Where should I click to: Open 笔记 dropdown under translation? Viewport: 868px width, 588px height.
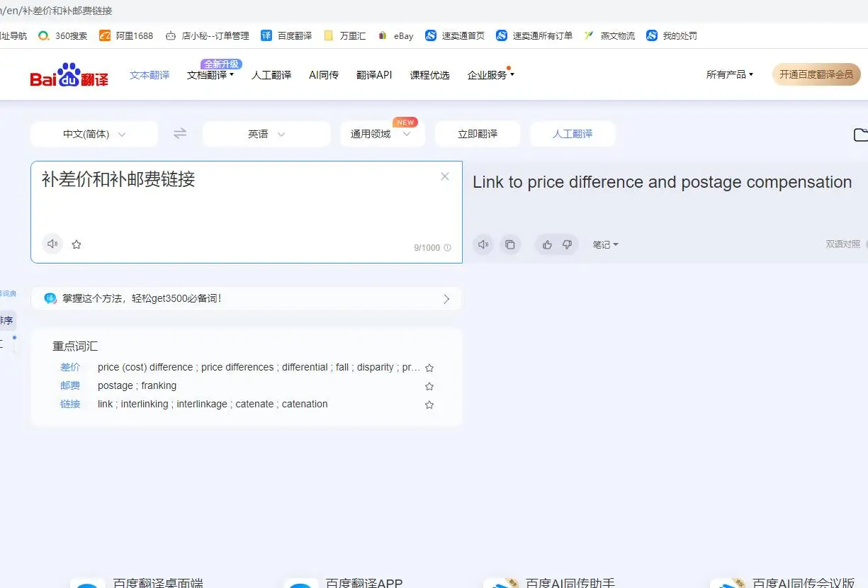pos(606,244)
